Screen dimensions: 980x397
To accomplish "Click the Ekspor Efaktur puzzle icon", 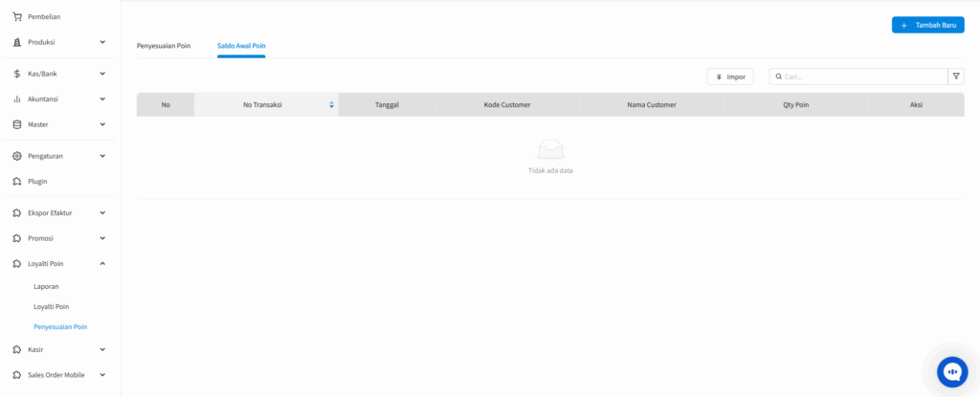I will [x=17, y=212].
